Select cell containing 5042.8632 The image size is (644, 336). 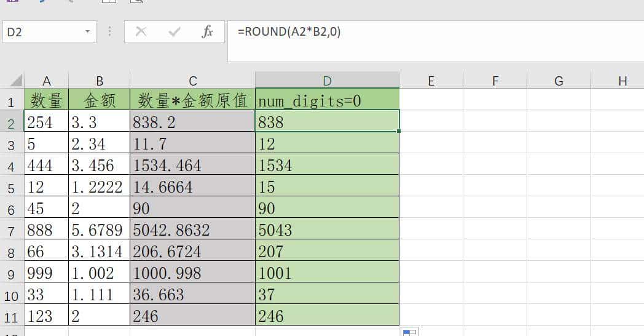click(192, 229)
